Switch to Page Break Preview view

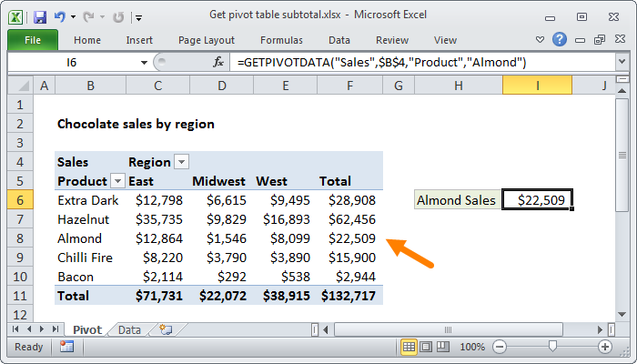[444, 347]
